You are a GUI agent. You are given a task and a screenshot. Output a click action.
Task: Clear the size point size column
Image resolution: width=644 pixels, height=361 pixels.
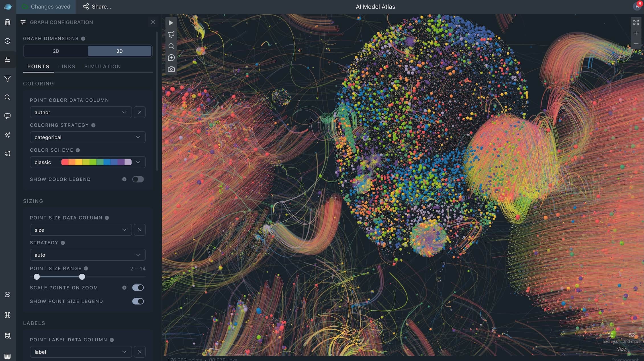point(140,230)
